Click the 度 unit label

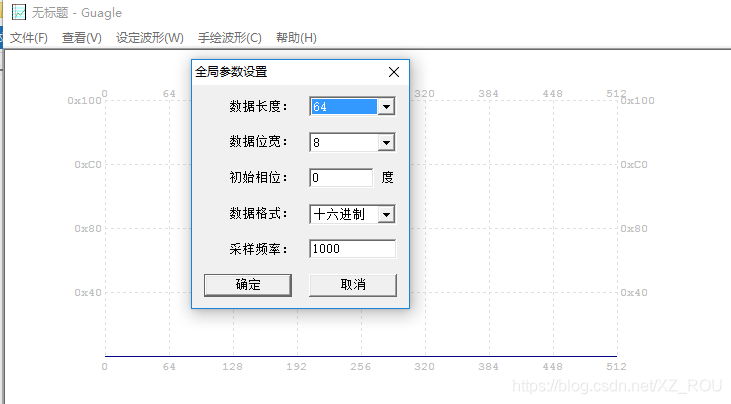pyautogui.click(x=387, y=178)
